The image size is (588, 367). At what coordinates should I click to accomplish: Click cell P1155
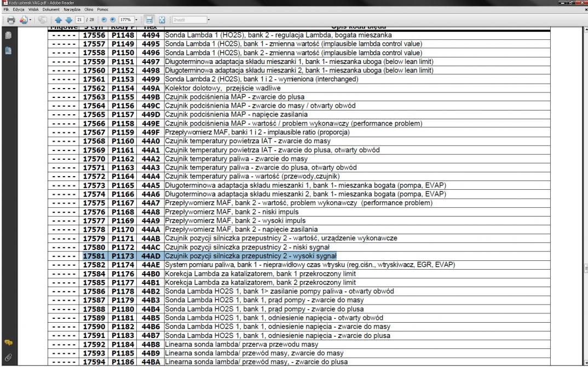tap(123, 97)
